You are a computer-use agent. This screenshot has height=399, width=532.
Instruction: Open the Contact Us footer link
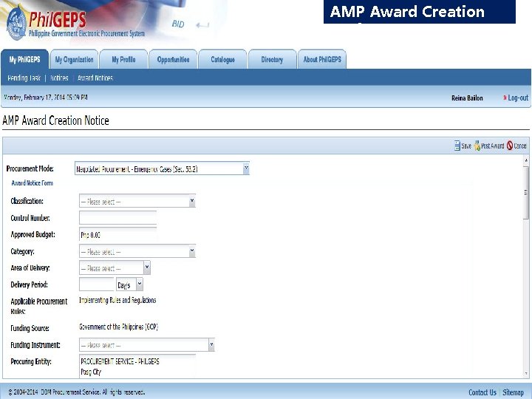pos(482,392)
